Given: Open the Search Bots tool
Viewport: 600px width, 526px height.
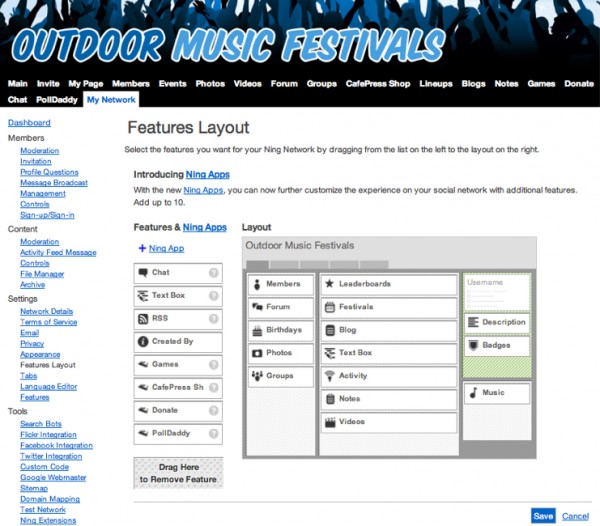Looking at the screenshot, I should [41, 424].
